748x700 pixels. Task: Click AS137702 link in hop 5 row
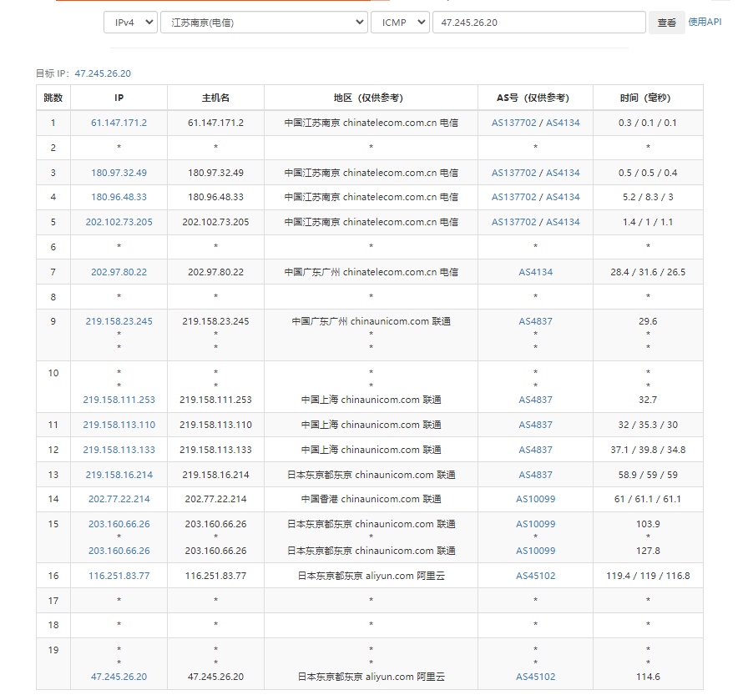pyautogui.click(x=513, y=222)
